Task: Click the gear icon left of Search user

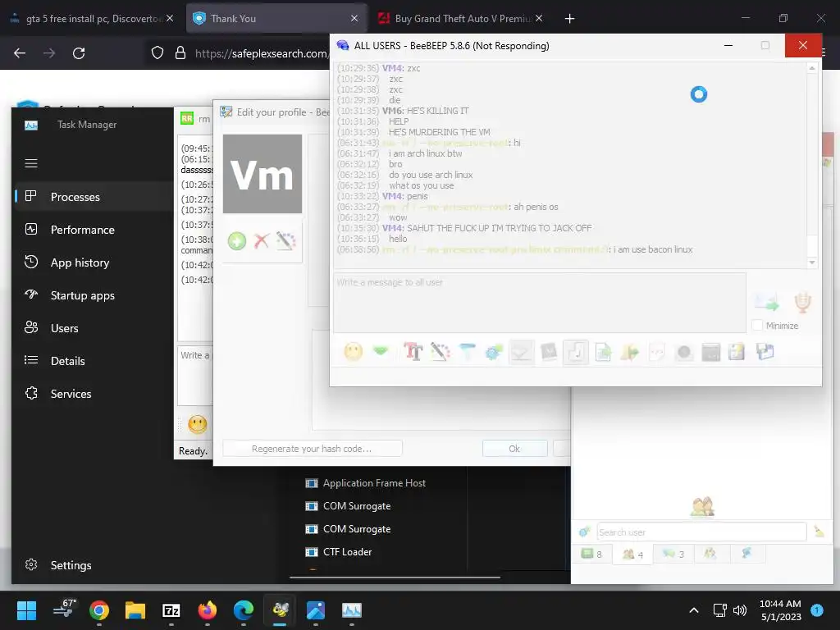Action: 584,532
